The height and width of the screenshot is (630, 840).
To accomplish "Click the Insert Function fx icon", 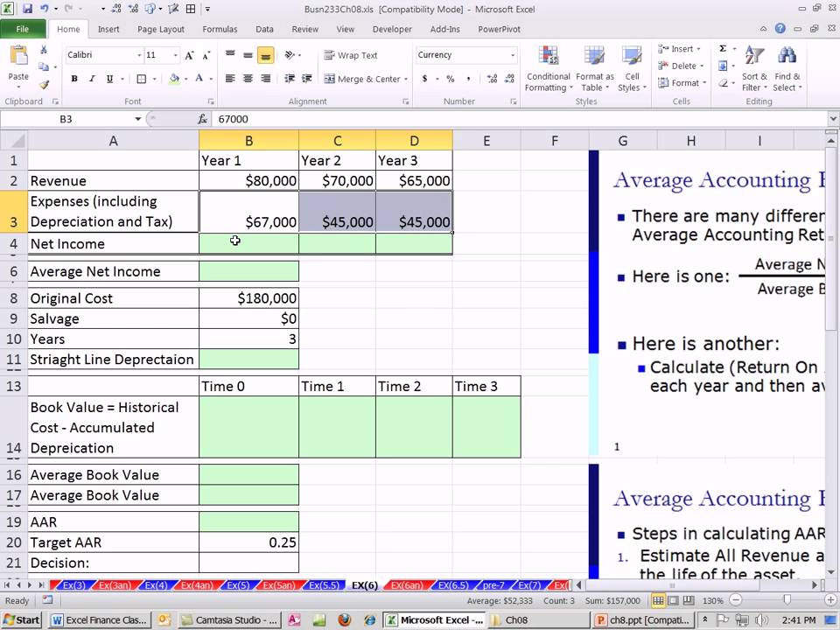I will (202, 119).
